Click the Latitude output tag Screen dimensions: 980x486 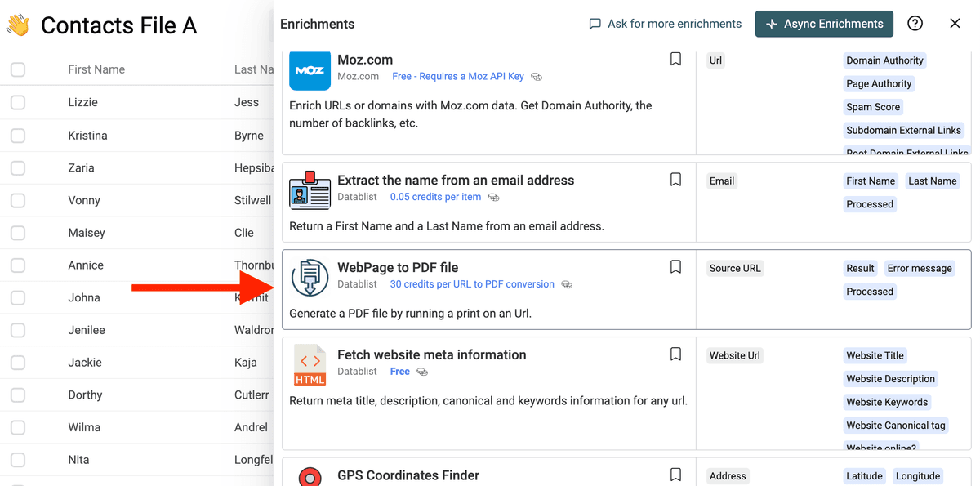pyautogui.click(x=864, y=476)
